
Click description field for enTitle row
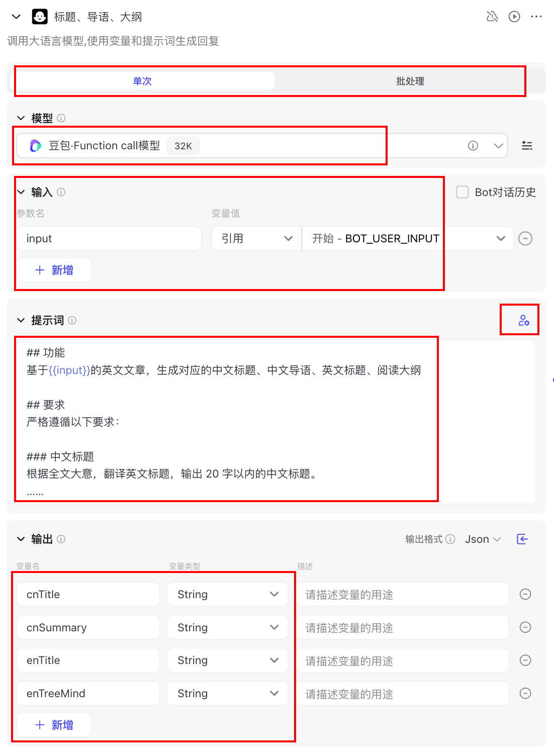point(402,660)
